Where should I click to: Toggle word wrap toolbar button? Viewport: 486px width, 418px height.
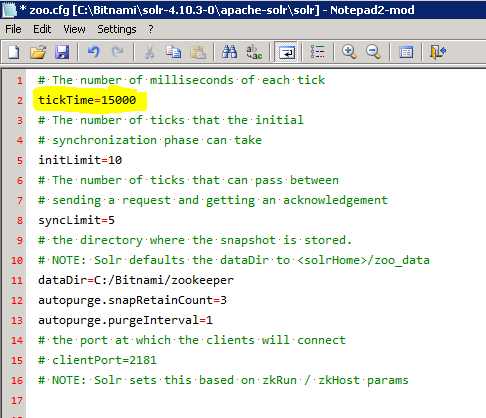[287, 52]
